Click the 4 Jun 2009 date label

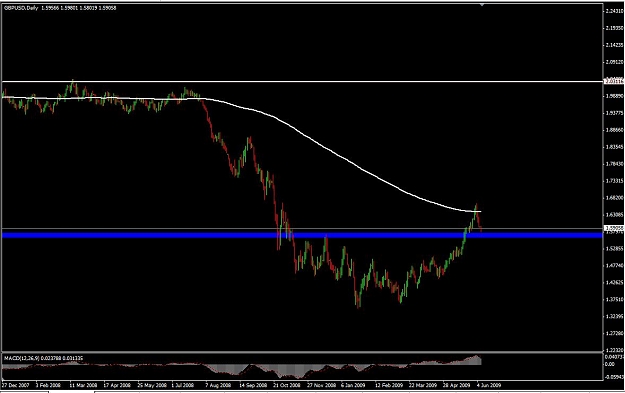coord(489,385)
